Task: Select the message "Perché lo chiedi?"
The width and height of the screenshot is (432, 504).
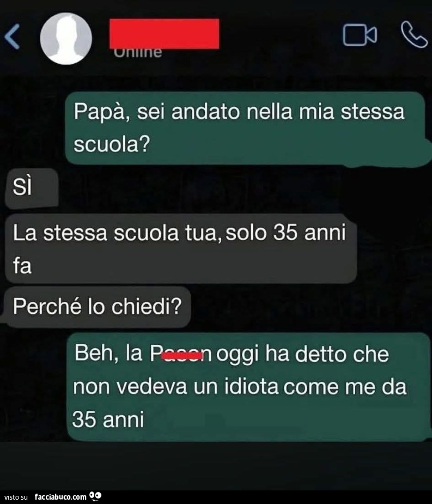Action: [98, 306]
